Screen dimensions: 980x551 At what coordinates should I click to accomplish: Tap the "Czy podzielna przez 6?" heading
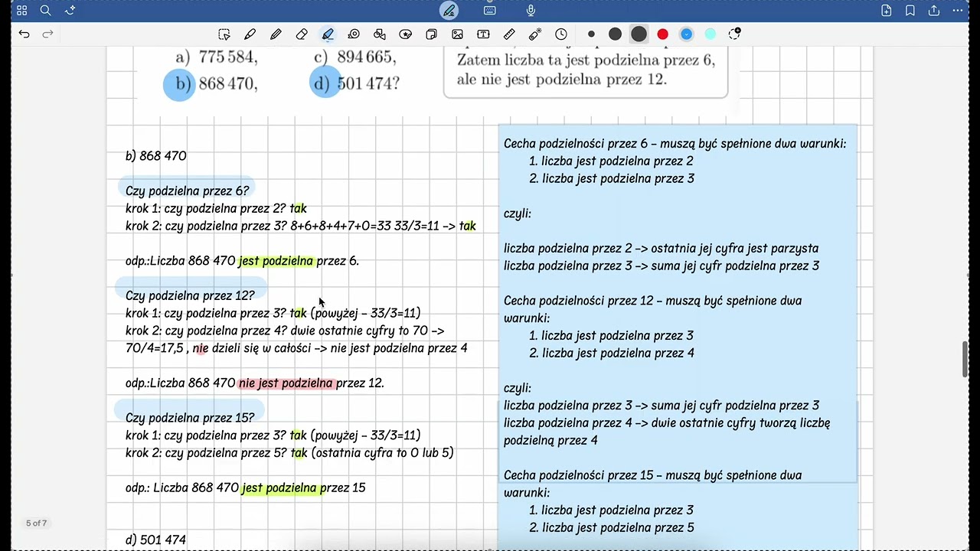(188, 191)
